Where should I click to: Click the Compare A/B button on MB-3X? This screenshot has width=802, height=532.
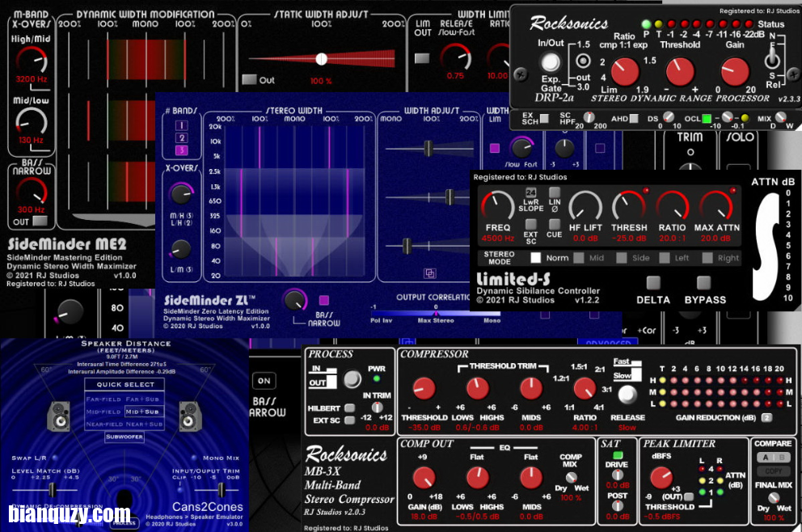(x=774, y=458)
